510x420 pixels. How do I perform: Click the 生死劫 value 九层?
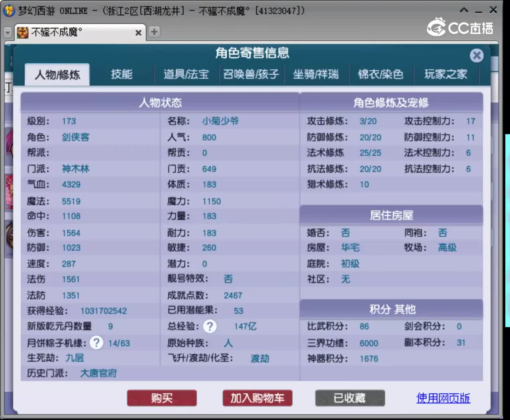[x=75, y=358]
